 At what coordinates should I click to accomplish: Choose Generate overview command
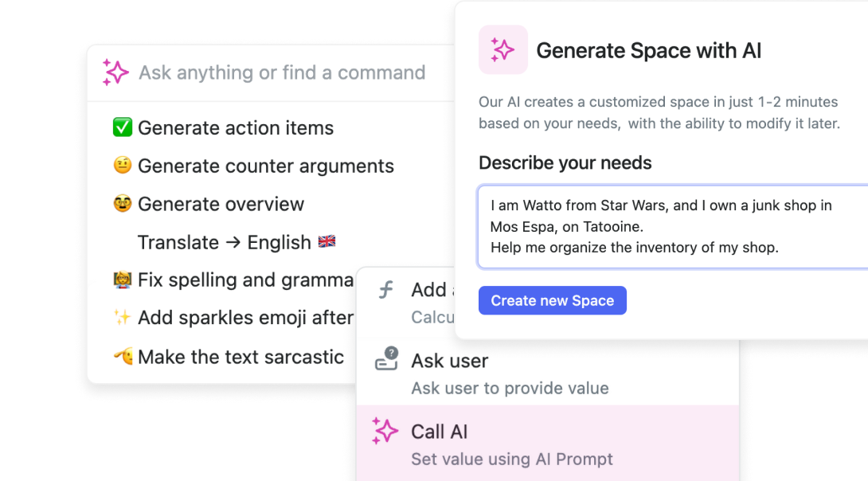point(221,204)
